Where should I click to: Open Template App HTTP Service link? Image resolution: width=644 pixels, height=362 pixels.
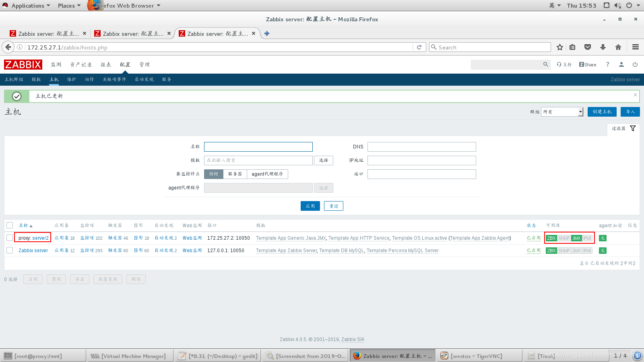tap(359, 238)
